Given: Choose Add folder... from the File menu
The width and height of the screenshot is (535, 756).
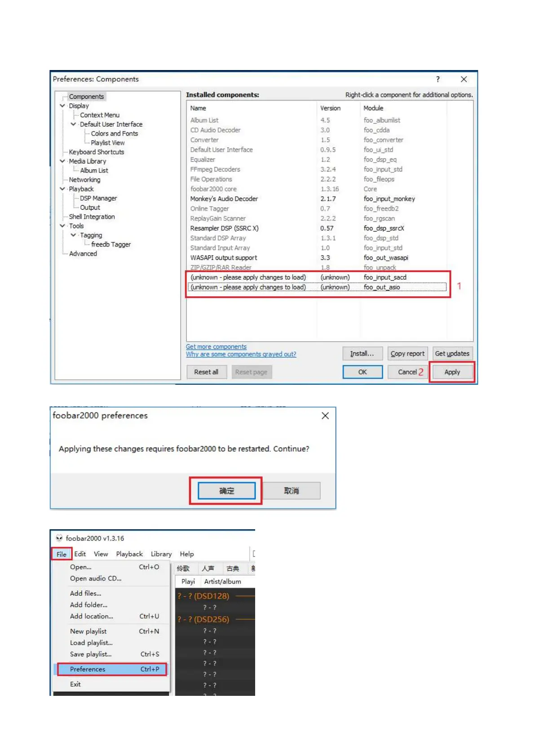Looking at the screenshot, I should tap(111, 605).
